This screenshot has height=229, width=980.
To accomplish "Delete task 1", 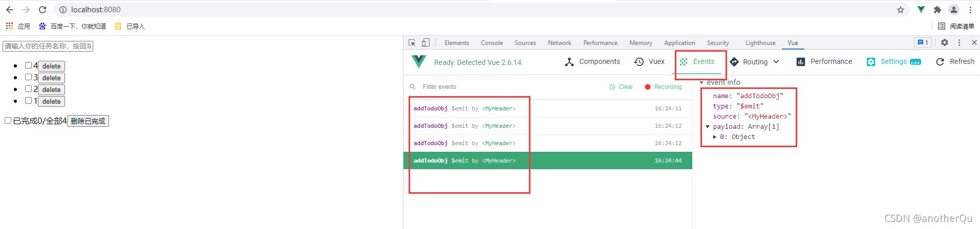I will point(51,101).
